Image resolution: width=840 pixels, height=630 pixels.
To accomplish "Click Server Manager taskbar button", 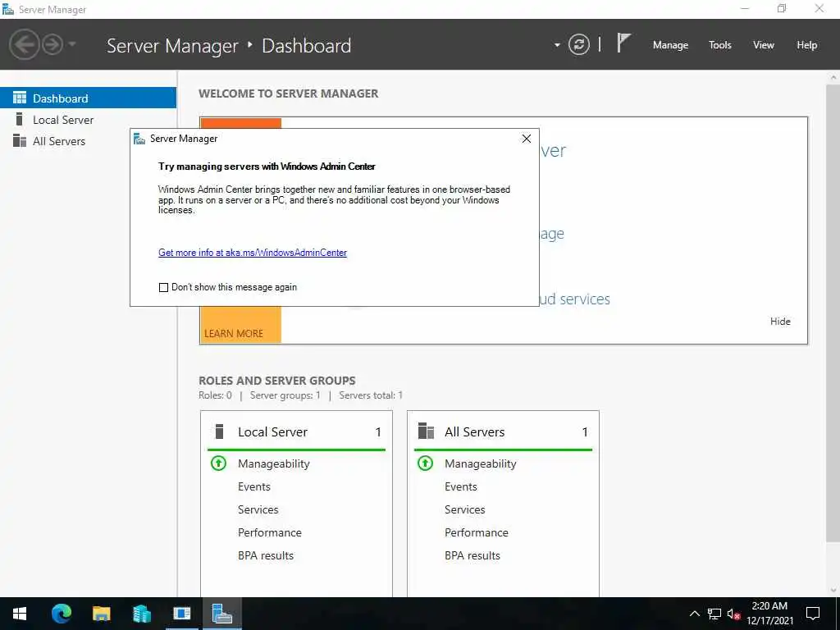I will [221, 614].
